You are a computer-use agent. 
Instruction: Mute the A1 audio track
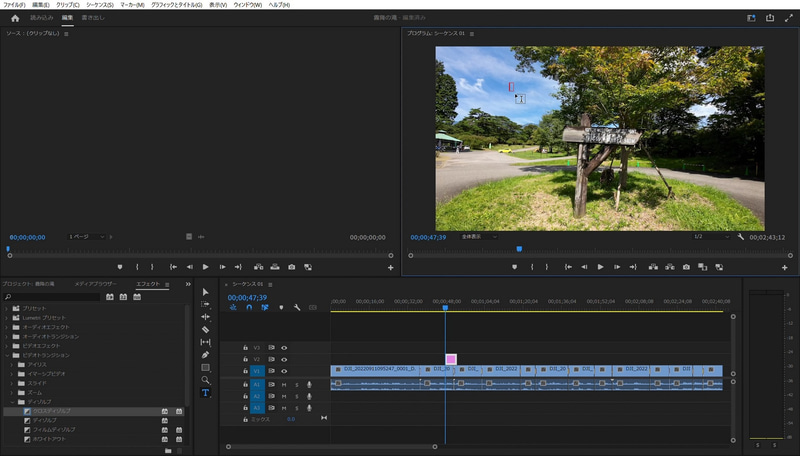[x=284, y=384]
